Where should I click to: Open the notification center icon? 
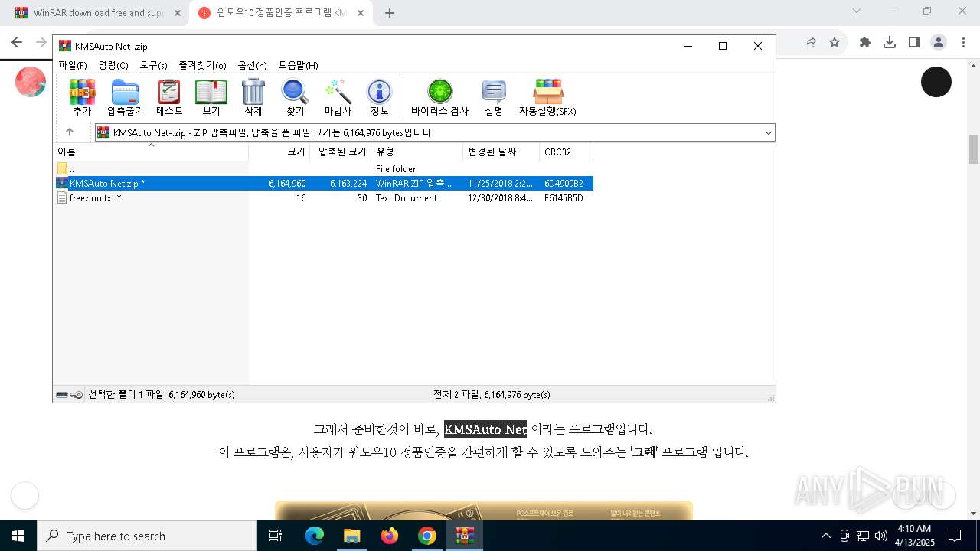click(955, 536)
